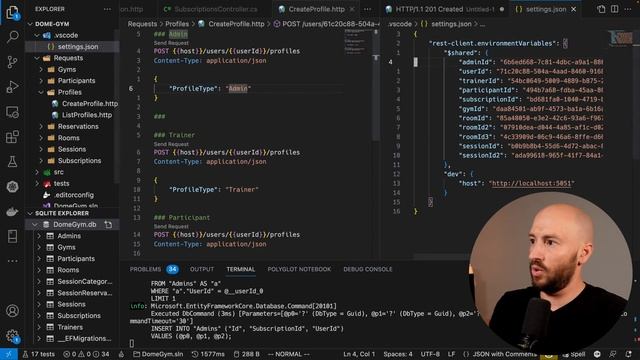Image resolution: width=640 pixels, height=360 pixels.
Task: Open left editor group more actions
Action: click(368, 9)
